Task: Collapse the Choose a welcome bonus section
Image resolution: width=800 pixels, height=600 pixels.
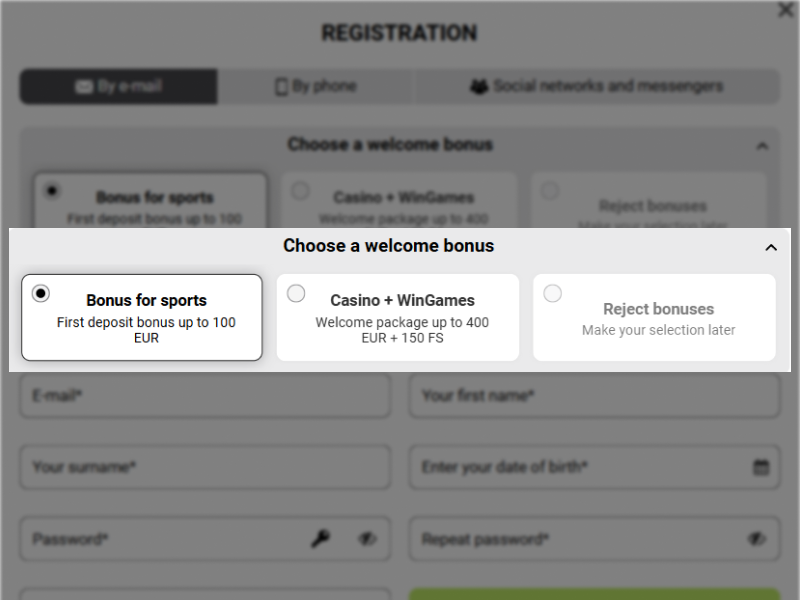Action: coord(771,247)
